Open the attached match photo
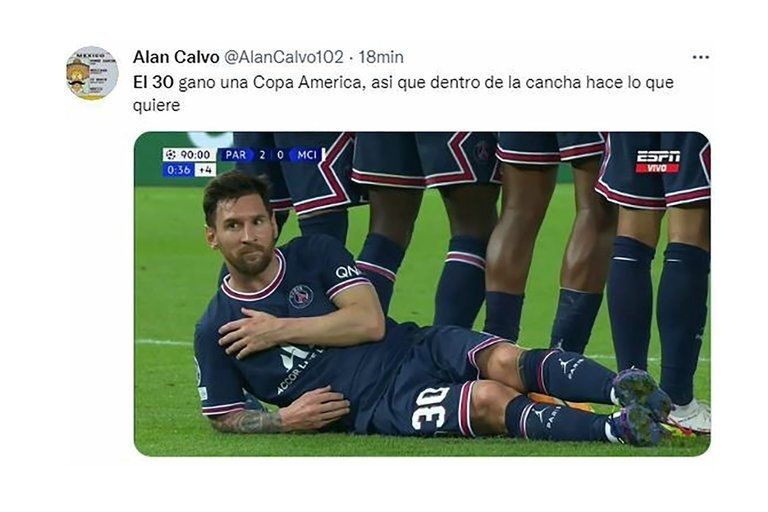This screenshot has width=768, height=512. (x=422, y=294)
